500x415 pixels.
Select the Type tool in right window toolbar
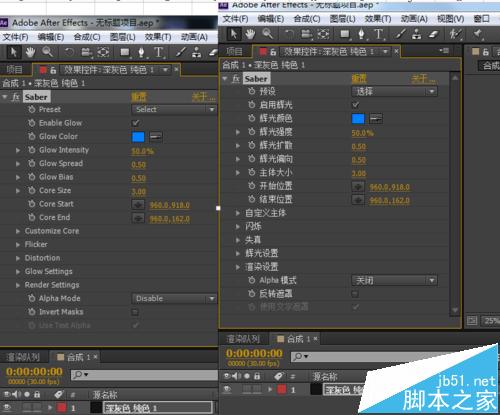pyautogui.click(x=378, y=34)
